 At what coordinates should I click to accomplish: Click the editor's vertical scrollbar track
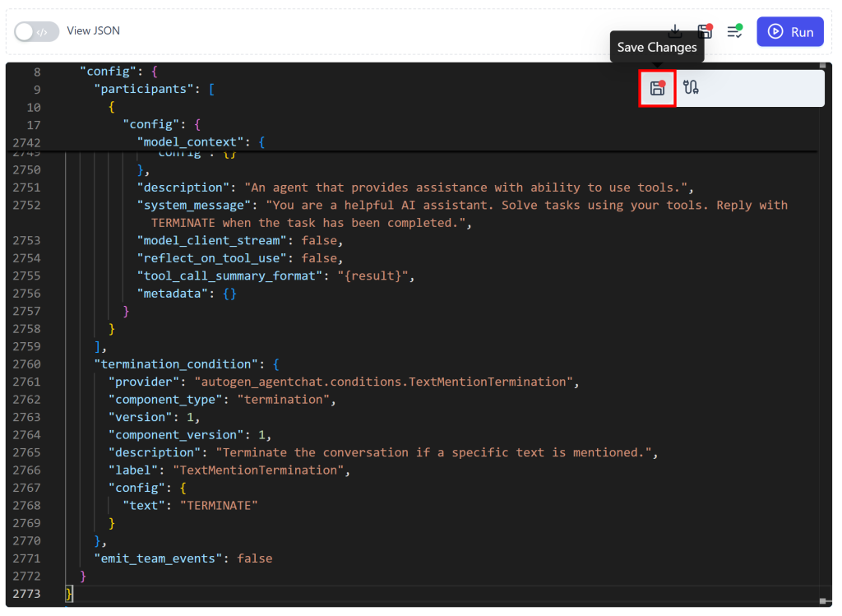(823, 329)
